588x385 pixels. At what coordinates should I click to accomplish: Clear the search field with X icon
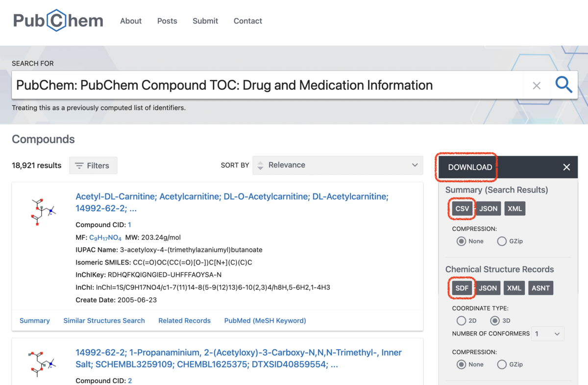click(537, 86)
